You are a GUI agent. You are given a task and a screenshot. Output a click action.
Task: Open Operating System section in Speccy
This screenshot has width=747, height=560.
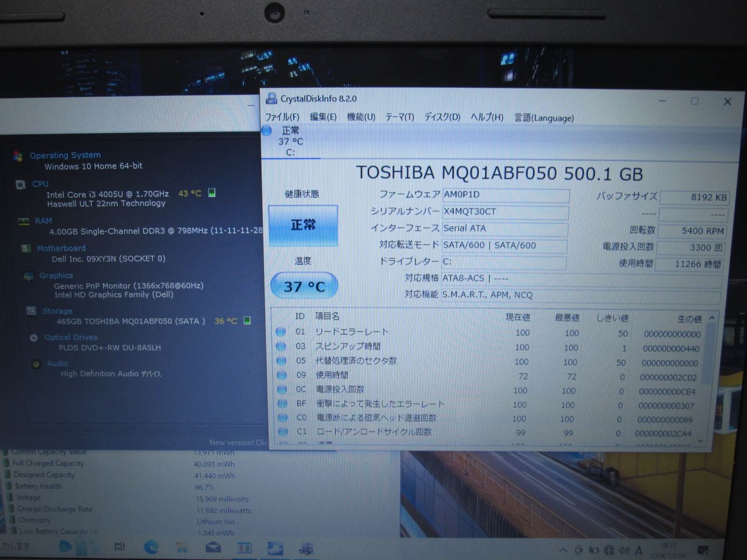(65, 155)
